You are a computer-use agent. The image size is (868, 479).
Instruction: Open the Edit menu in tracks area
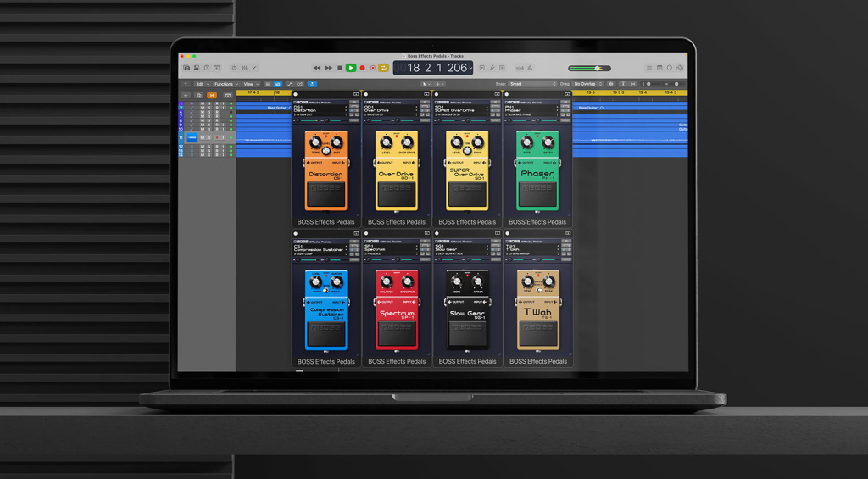click(x=202, y=84)
